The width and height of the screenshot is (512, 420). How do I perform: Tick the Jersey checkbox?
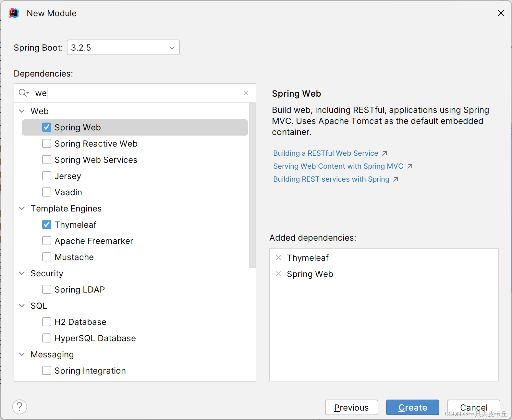coord(47,176)
